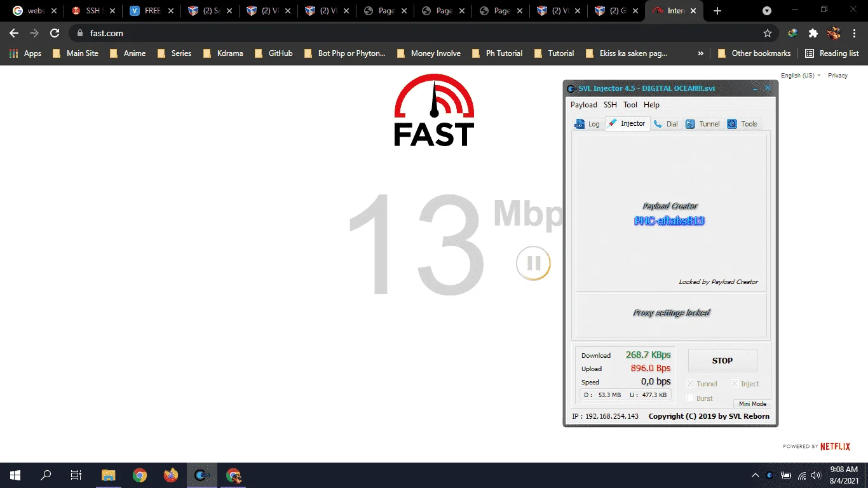Show hidden system tray icons
The height and width of the screenshot is (488, 868).
coord(756,475)
